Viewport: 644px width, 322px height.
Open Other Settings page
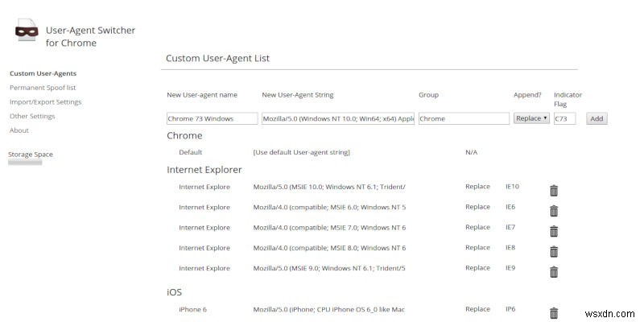[32, 116]
